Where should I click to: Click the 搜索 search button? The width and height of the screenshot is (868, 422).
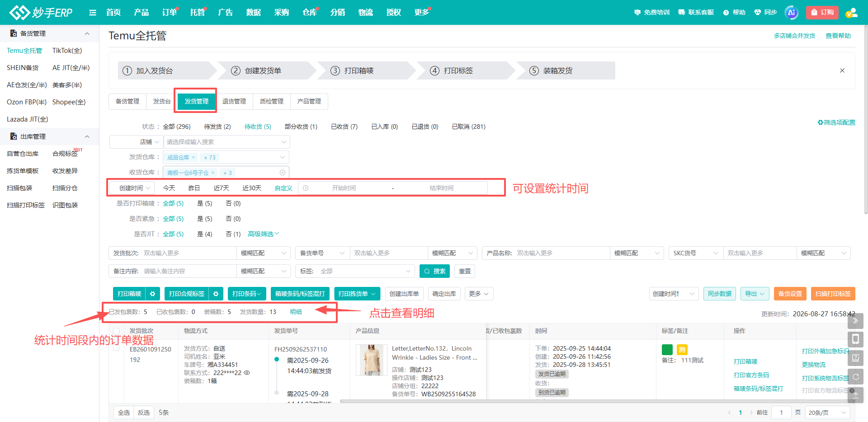[x=434, y=271]
